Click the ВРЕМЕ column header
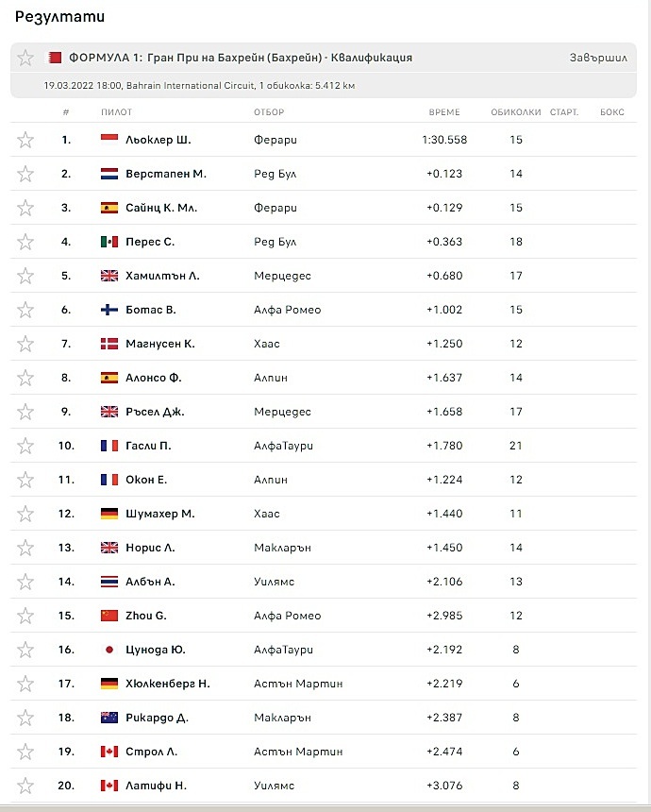Screen dimensions: 651x812 pos(444,111)
